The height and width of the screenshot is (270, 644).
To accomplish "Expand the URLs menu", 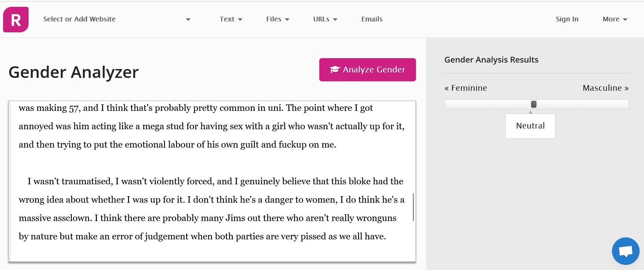I will click(x=325, y=19).
